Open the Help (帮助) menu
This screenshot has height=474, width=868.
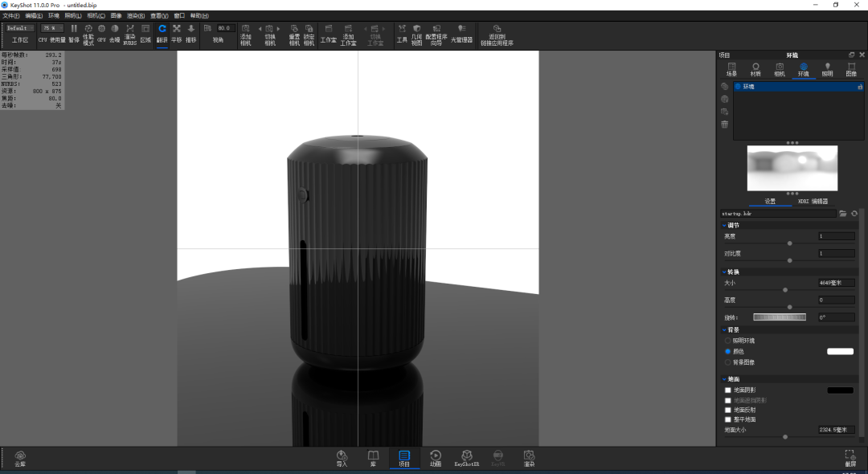tap(199, 16)
